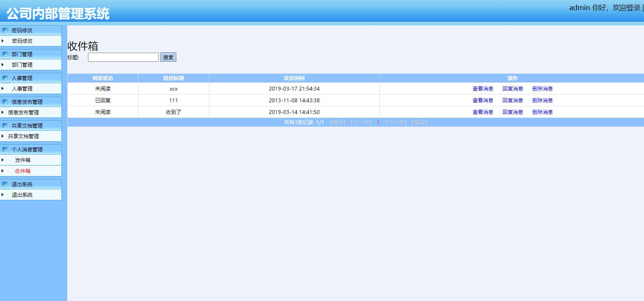The image size is (644, 301).
Task: Collapse the 退出系统 section header text
Action: click(22, 184)
